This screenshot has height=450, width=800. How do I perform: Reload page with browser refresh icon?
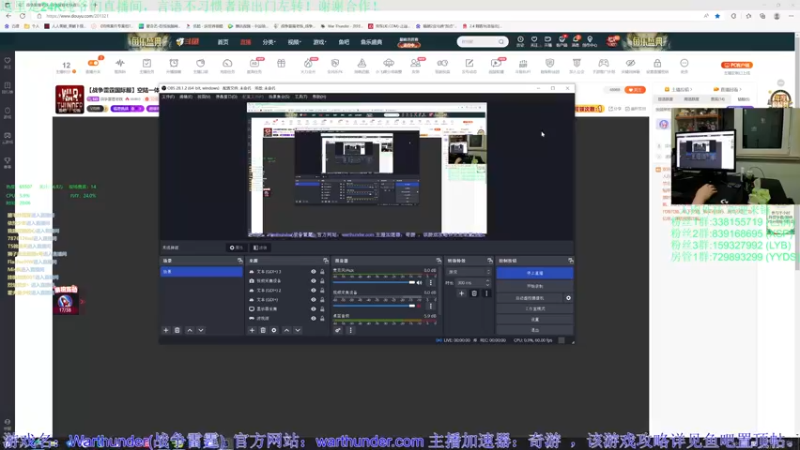coord(22,16)
